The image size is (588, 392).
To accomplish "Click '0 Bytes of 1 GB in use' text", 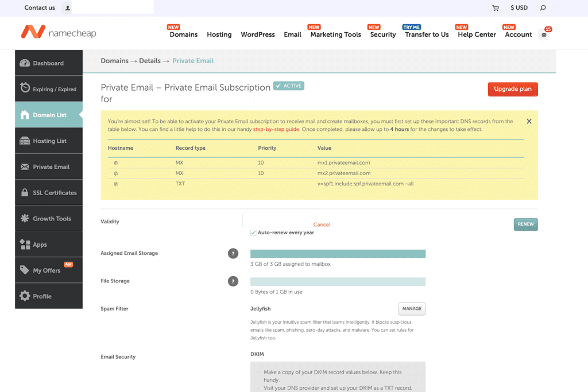I will (x=276, y=292).
